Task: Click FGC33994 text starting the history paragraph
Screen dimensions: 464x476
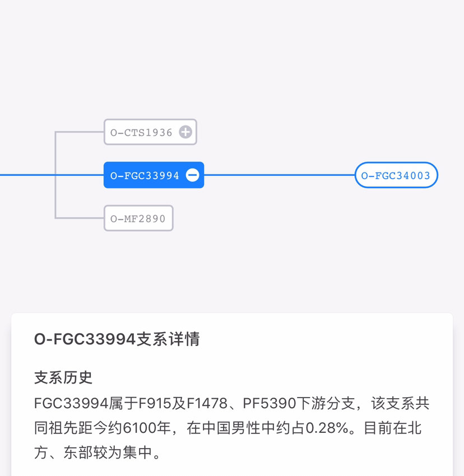Action: [71, 404]
